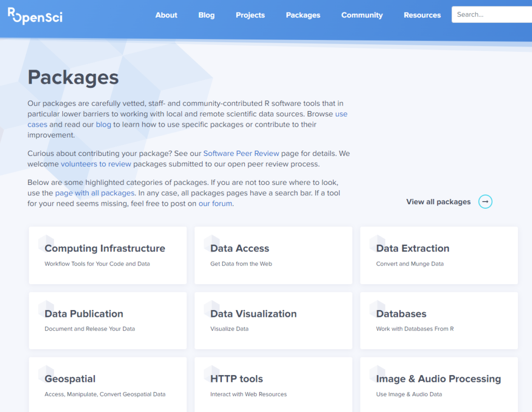Image resolution: width=532 pixels, height=412 pixels.
Task: Click the hexagon icon on Computing Infrastructure card
Action: coord(46,243)
